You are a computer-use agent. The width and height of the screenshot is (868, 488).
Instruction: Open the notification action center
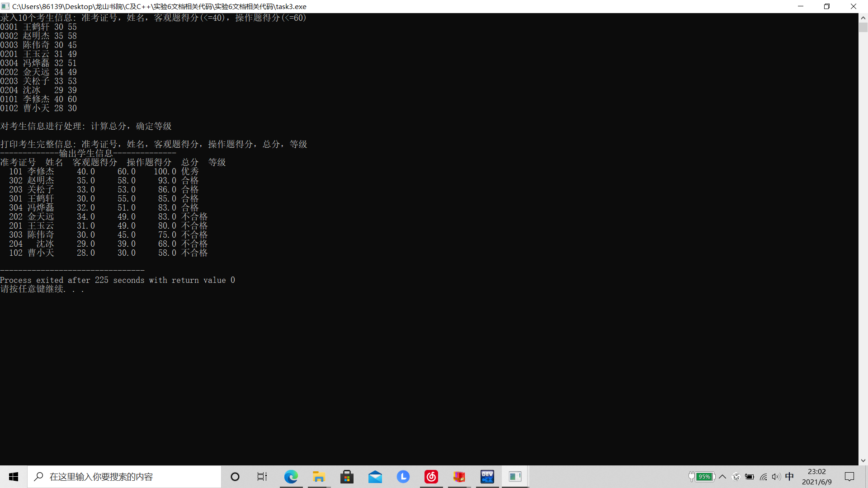(x=849, y=477)
